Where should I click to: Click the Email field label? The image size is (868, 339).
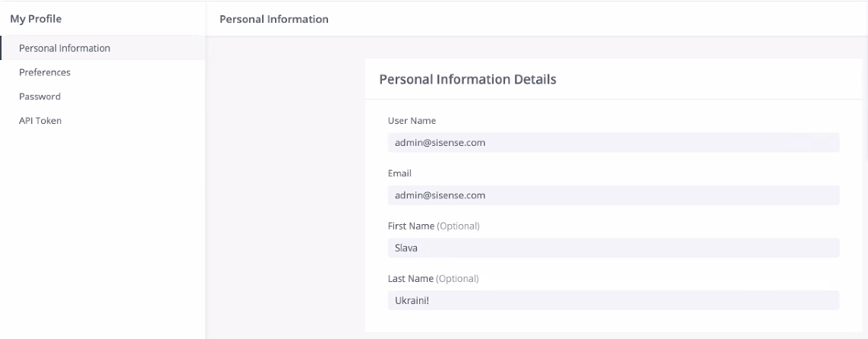point(399,173)
